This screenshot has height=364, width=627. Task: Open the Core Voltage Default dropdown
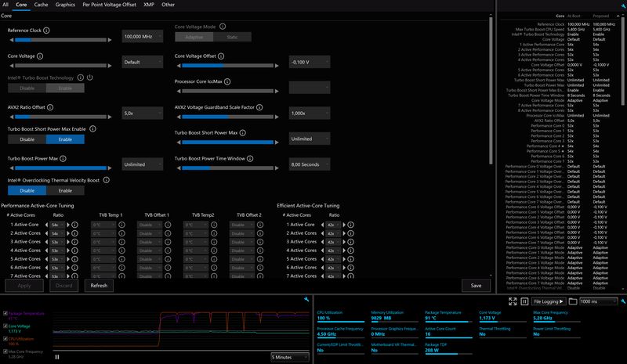point(143,61)
